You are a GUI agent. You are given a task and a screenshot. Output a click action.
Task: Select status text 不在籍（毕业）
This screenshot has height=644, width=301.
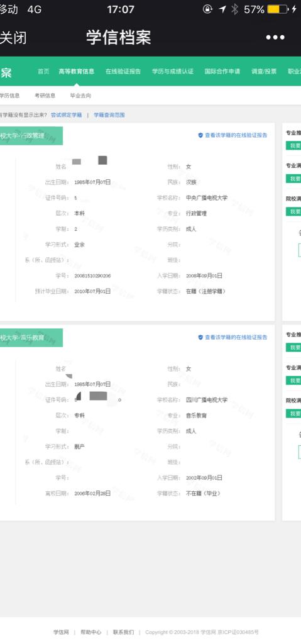[203, 493]
